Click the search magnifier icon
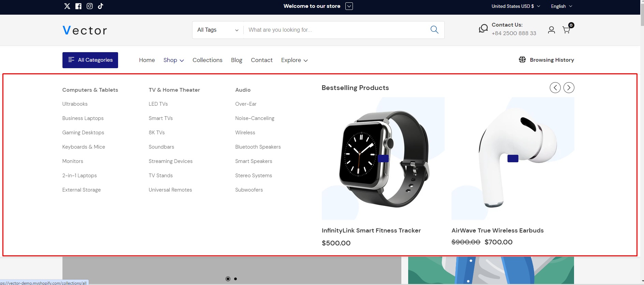The width and height of the screenshot is (644, 285). (x=434, y=30)
